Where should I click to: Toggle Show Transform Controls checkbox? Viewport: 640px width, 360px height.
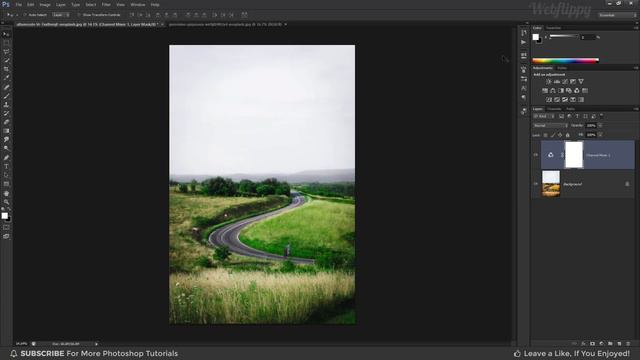point(79,15)
